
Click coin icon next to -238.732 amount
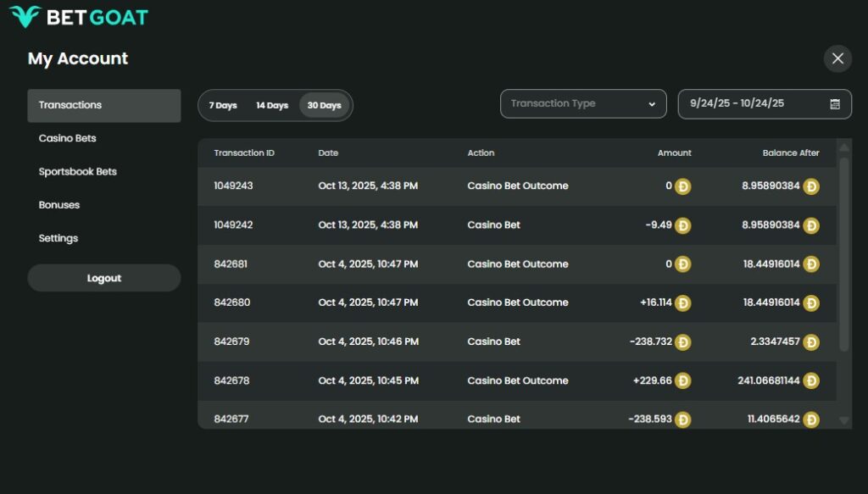pyautogui.click(x=682, y=341)
